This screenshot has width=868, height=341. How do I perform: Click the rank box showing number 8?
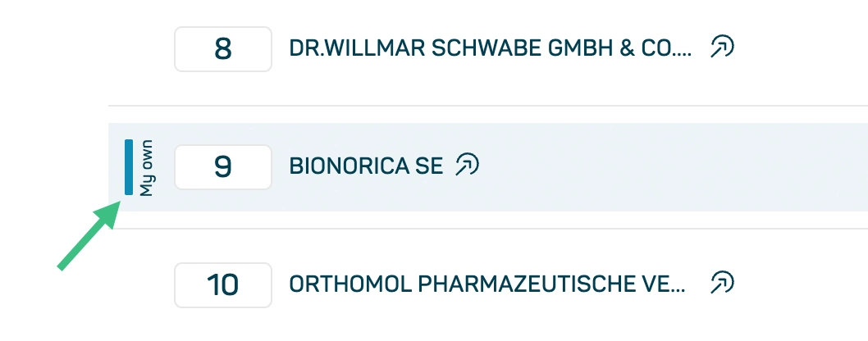[223, 49]
